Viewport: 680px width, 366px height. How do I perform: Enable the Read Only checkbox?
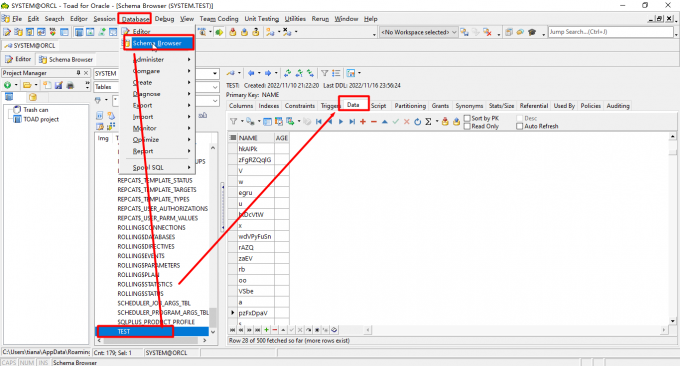pyautogui.click(x=467, y=126)
